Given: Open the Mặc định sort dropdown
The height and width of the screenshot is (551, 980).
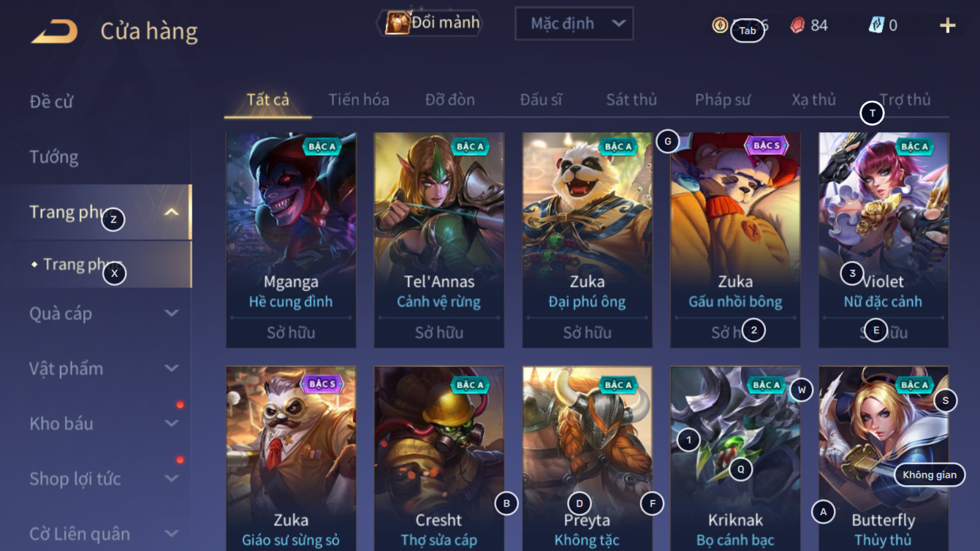Looking at the screenshot, I should [x=574, y=23].
